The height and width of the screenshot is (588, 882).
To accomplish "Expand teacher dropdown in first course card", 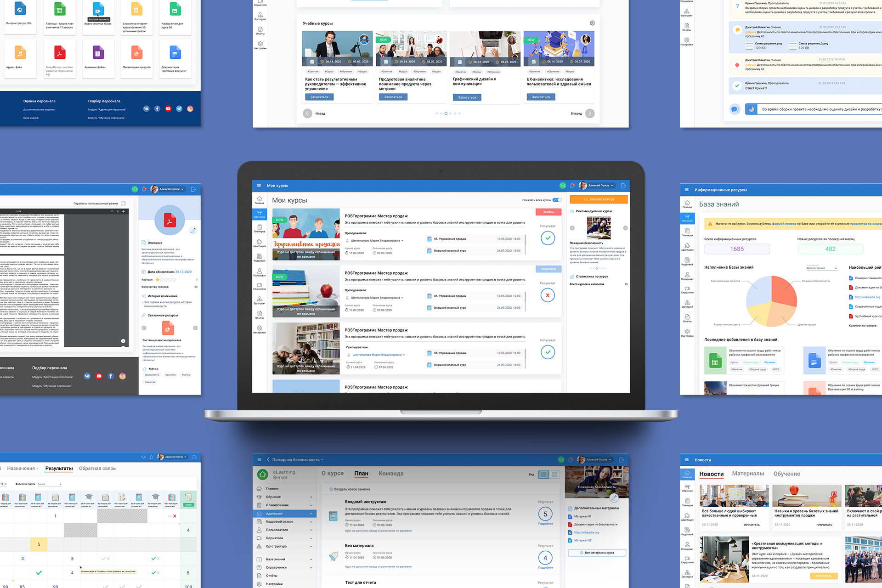I will (x=402, y=241).
